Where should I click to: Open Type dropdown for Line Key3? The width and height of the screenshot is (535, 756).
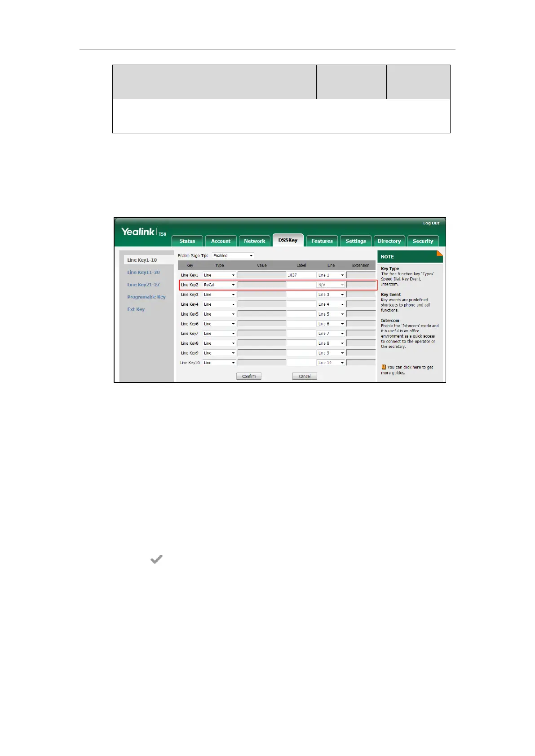coord(219,294)
